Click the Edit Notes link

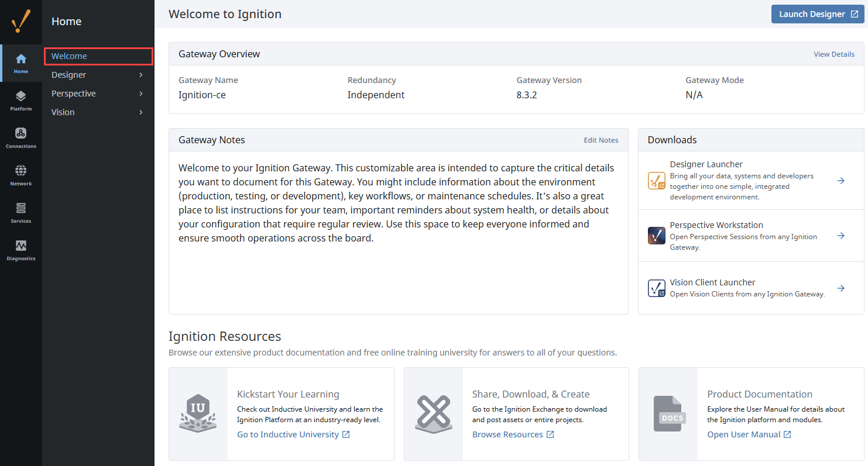601,140
